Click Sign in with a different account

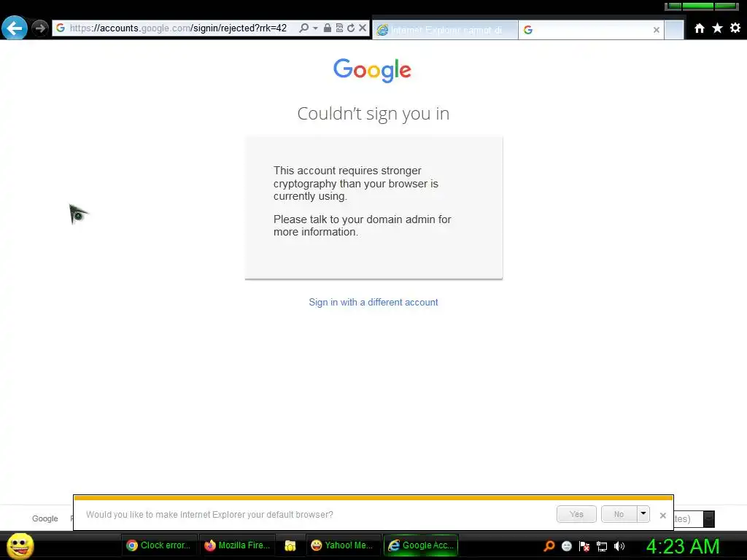[373, 303]
